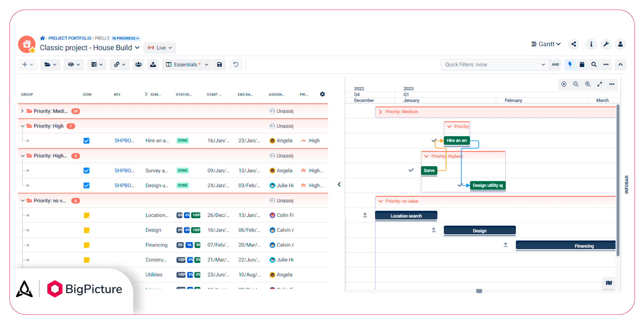Screen dimensions: 644x323
Task: Toggle the quick filters lightning bolt
Action: [570, 64]
